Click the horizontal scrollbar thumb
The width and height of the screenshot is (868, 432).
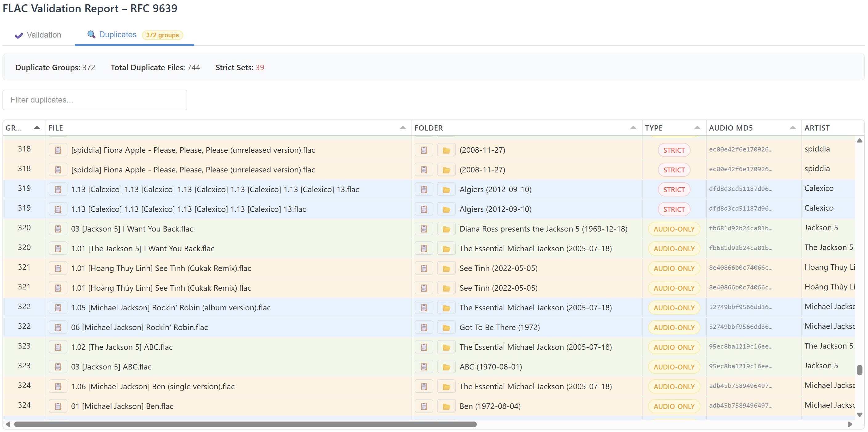coord(245,424)
